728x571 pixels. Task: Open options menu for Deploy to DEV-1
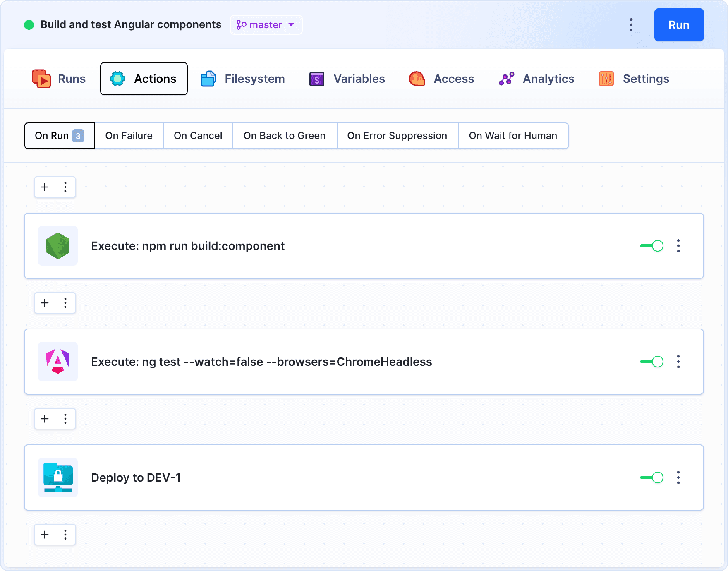point(678,477)
